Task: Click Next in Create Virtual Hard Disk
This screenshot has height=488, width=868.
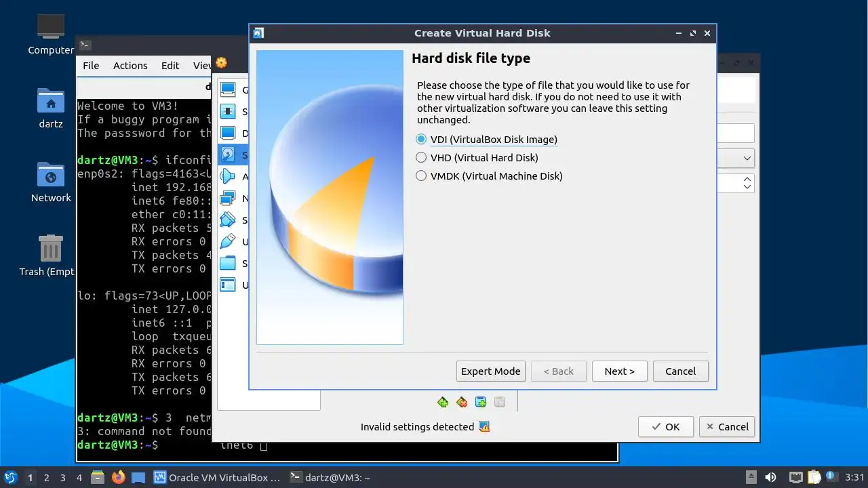Action: click(x=620, y=371)
